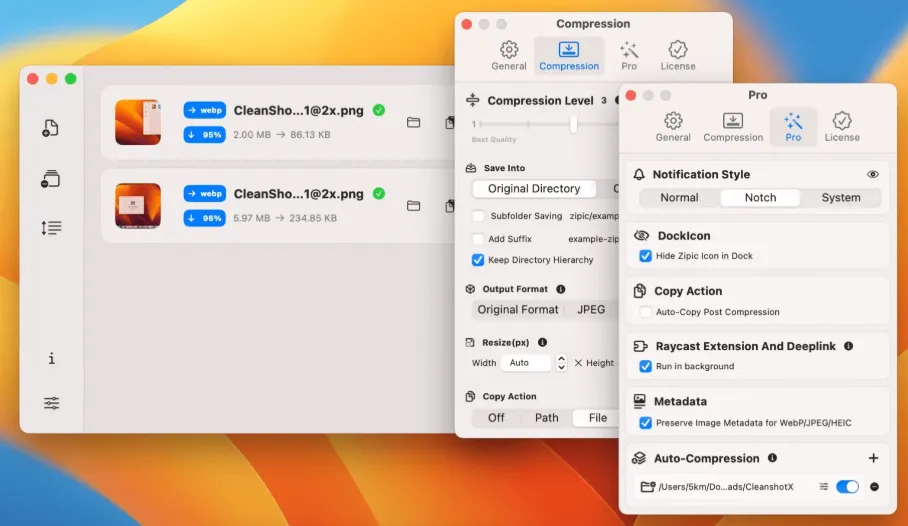The image size is (908, 526).
Task: Toggle the notification preview eye icon
Action: tap(873, 174)
